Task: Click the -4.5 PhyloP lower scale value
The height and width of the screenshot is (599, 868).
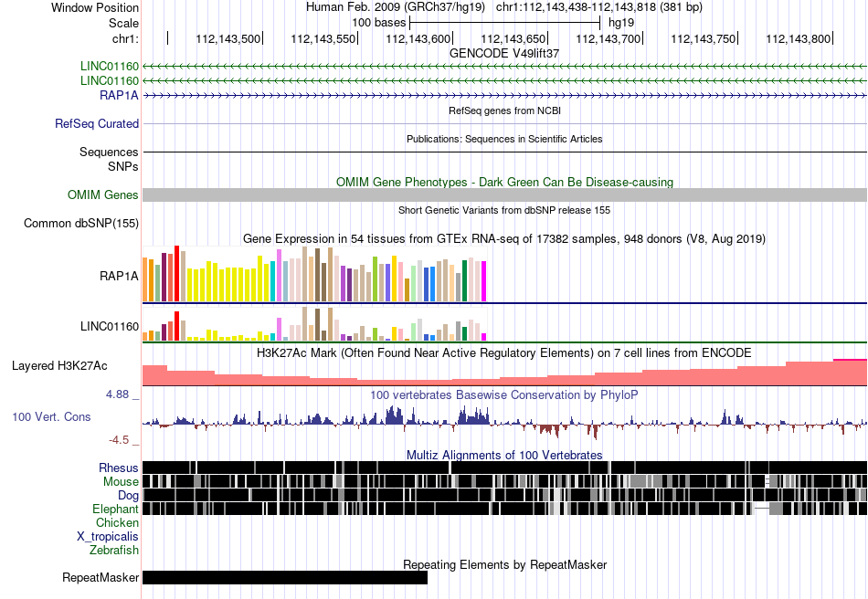Action: [x=119, y=440]
